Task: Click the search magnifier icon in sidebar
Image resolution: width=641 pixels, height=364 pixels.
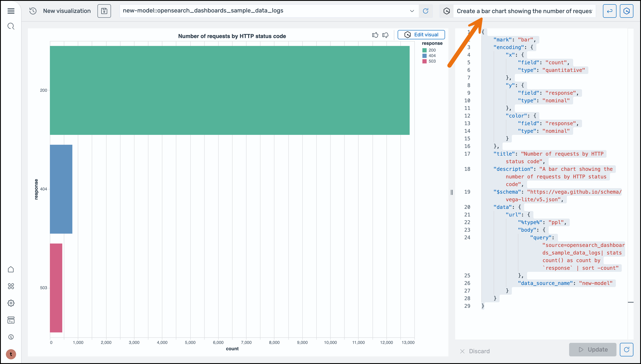Action: pyautogui.click(x=11, y=26)
